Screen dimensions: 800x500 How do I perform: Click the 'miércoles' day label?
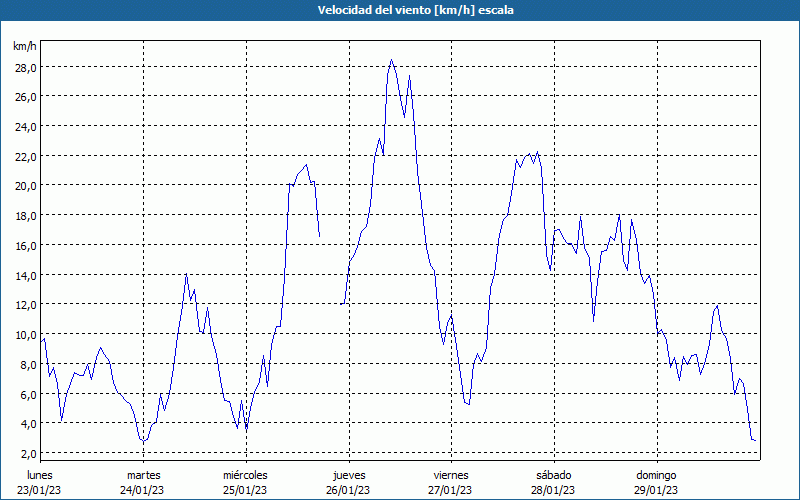click(x=245, y=475)
